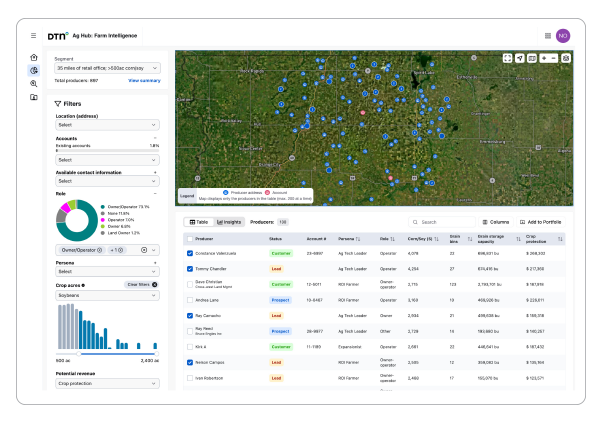Click the map basemap layers icon
Screen dimensions: 602x424
532,58
